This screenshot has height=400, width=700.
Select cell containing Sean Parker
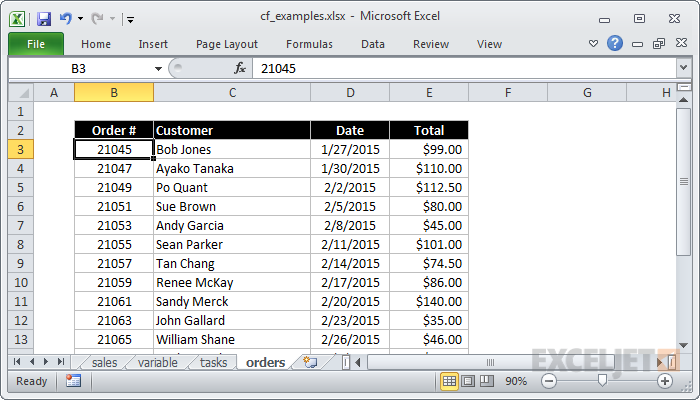tap(232, 244)
